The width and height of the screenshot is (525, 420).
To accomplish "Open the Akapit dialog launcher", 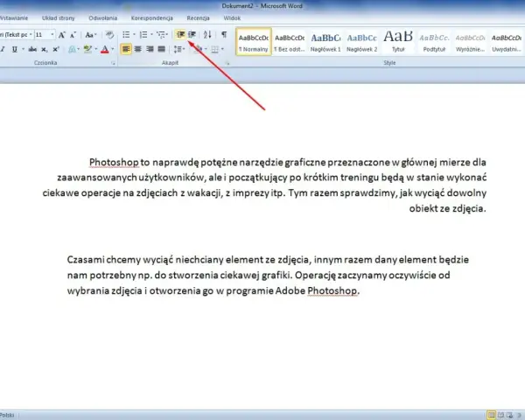I will (x=227, y=63).
